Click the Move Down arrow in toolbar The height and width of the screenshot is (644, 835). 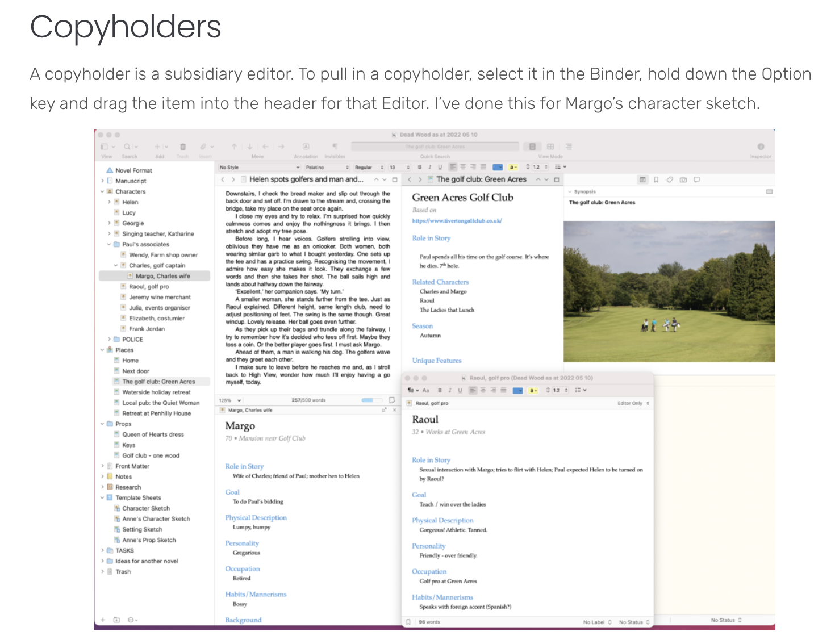[250, 147]
